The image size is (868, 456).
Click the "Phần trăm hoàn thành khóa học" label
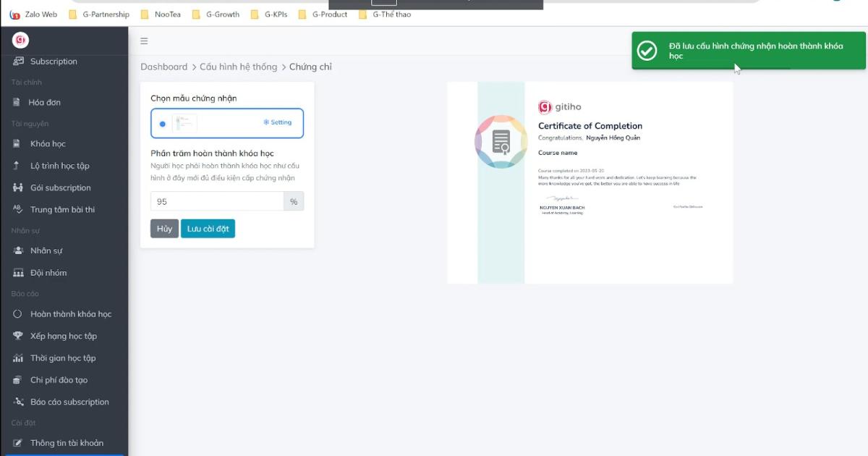(212, 153)
